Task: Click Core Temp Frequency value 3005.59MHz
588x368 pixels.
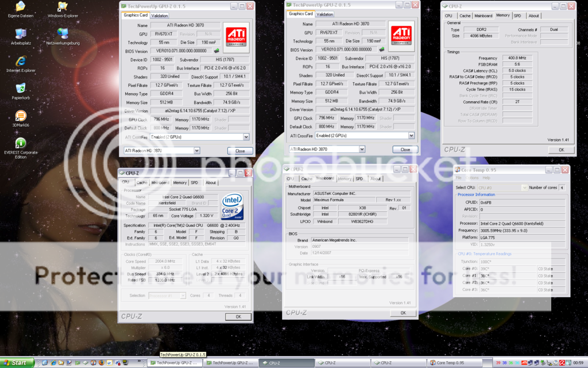Action: coord(522,230)
